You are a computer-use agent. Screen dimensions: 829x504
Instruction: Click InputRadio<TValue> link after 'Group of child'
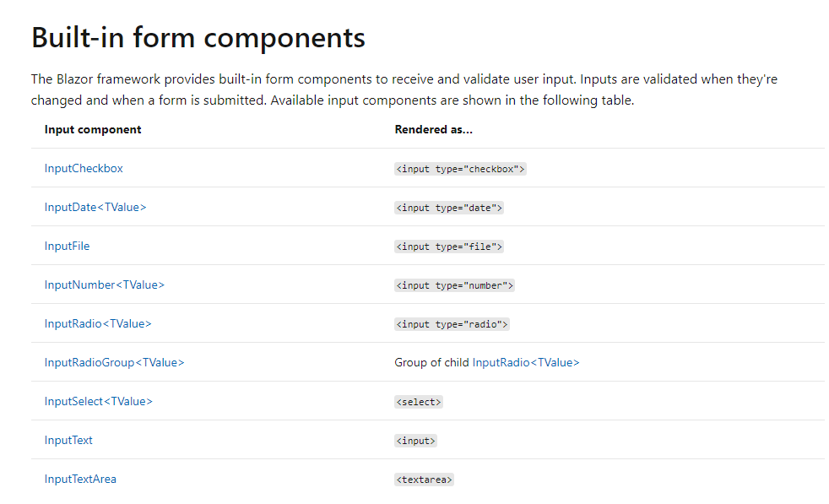coord(526,363)
